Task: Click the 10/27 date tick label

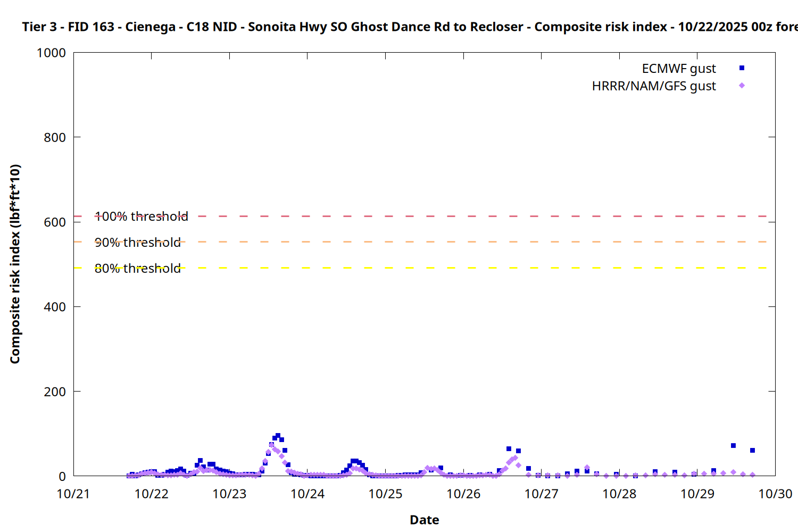Action: [x=541, y=494]
